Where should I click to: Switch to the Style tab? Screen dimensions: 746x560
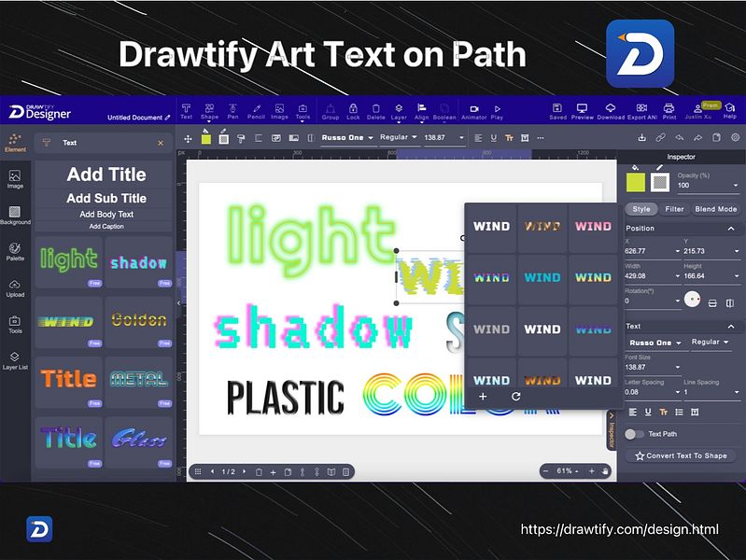tap(640, 209)
